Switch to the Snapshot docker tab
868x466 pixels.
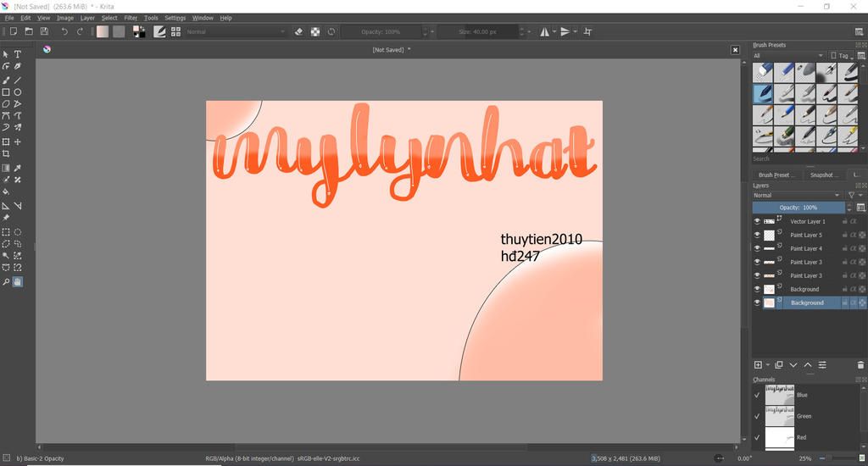tap(821, 175)
